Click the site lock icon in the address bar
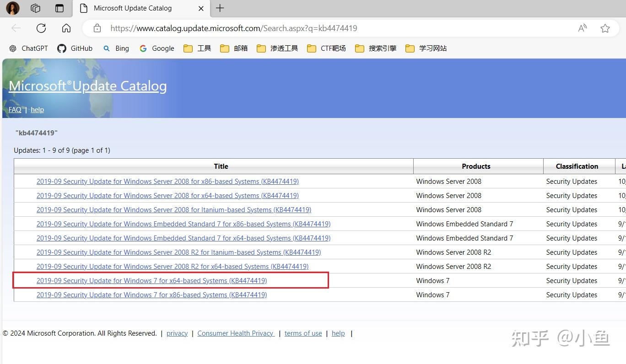Image resolution: width=626 pixels, height=364 pixels. click(x=97, y=28)
